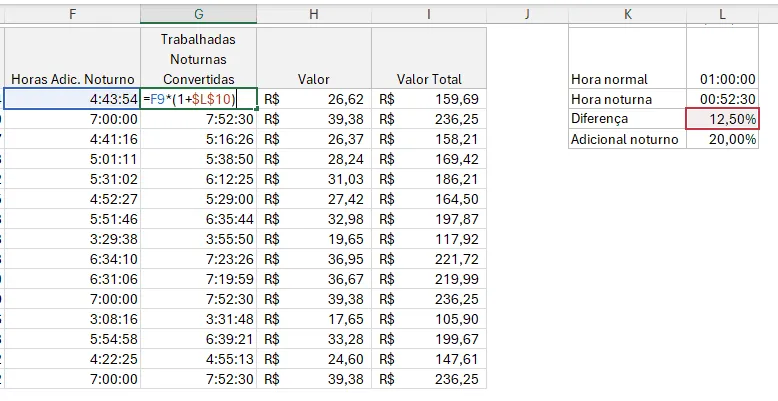Select column K header
Image resolution: width=778 pixels, height=401 pixels.
(x=628, y=14)
